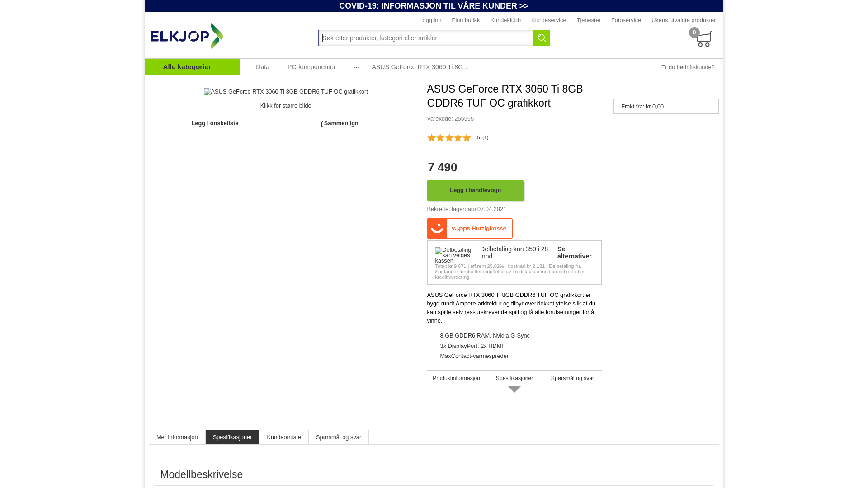This screenshot has height=488, width=868.
Task: Jump to Produktinformasjon section
Action: click(456, 378)
